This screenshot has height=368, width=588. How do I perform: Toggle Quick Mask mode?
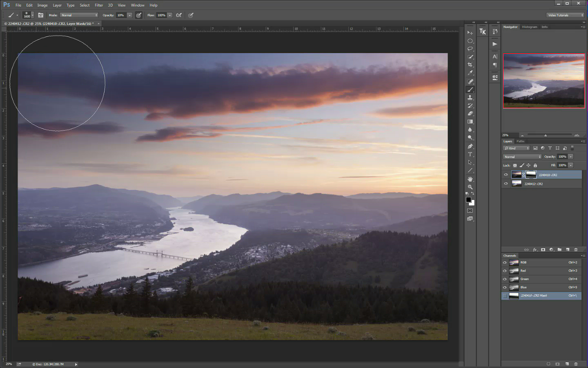coord(470,211)
